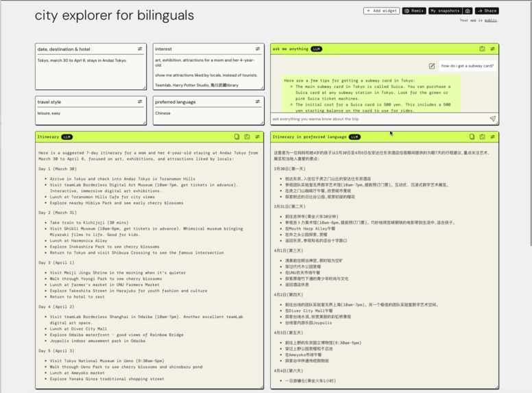Click the '3月30日(第一天)' heading

(x=290, y=169)
